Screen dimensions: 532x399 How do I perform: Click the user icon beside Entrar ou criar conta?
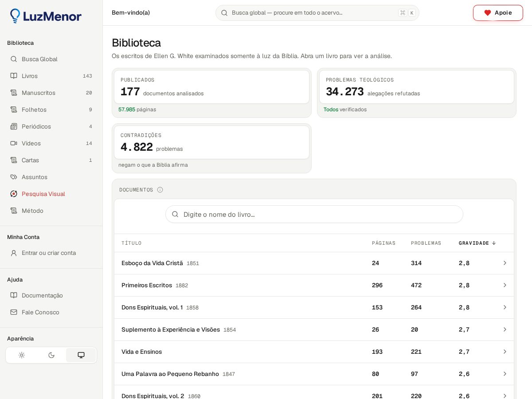14,253
